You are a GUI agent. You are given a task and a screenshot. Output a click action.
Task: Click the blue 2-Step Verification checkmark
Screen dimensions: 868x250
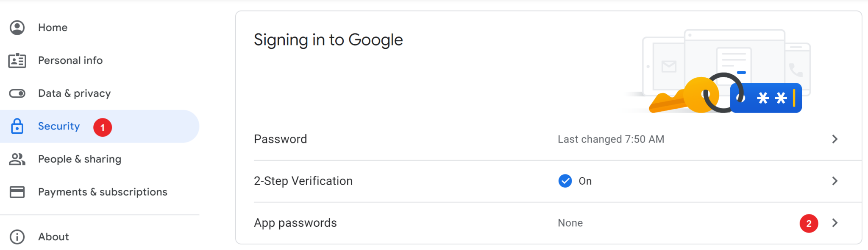pyautogui.click(x=565, y=181)
